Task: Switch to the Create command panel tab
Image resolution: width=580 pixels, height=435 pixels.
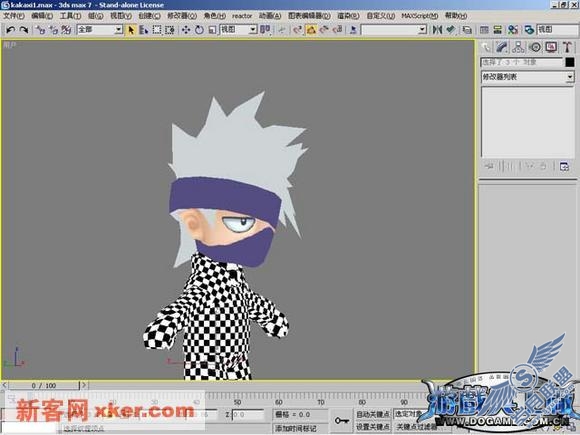Action: point(485,47)
